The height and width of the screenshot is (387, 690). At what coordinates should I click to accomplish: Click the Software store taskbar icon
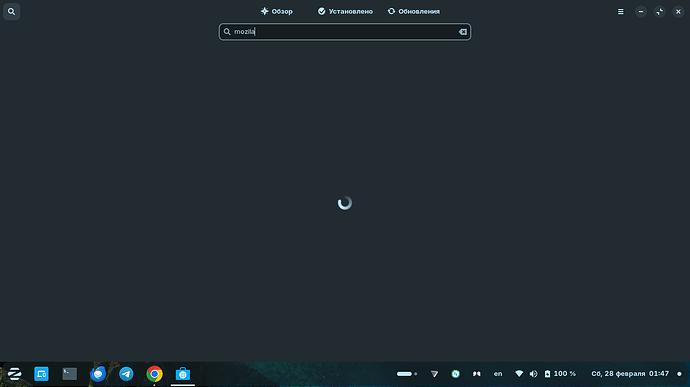[x=183, y=374]
